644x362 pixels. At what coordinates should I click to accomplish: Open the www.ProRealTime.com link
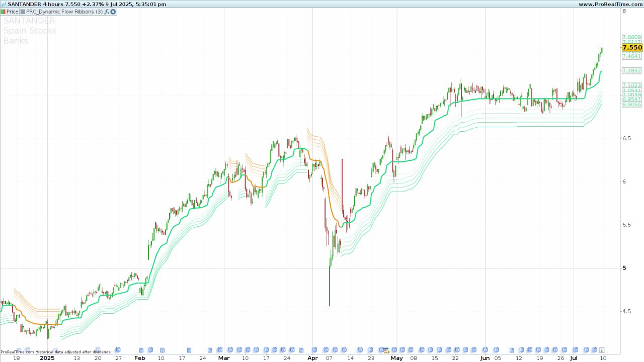tap(610, 4)
